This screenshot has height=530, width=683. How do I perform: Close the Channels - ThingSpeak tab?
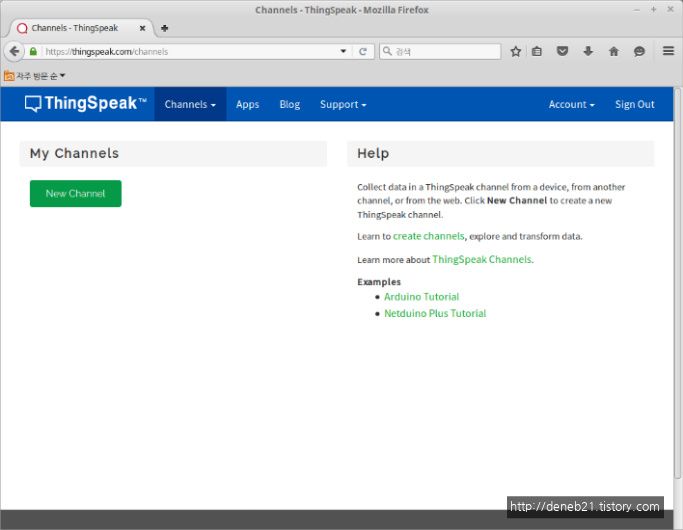click(x=142, y=28)
